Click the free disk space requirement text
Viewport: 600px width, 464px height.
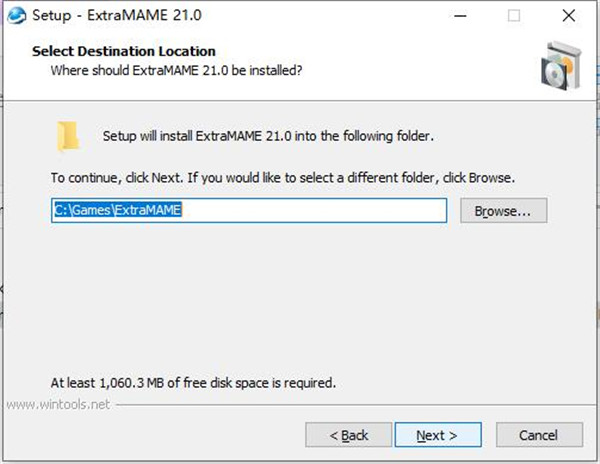pyautogui.click(x=193, y=382)
